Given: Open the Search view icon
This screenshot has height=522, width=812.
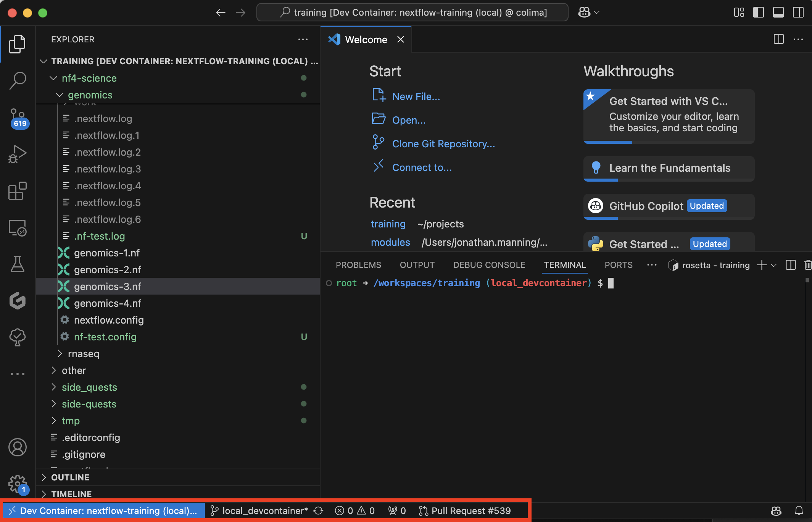Looking at the screenshot, I should click(18, 81).
